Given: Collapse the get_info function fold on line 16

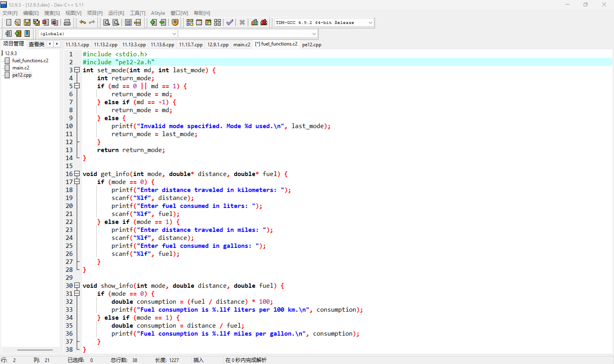Looking at the screenshot, I should (77, 174).
